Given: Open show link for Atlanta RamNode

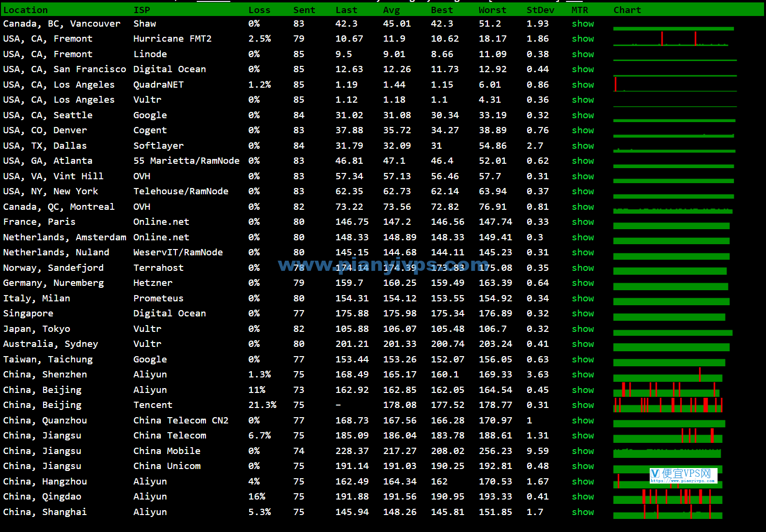Looking at the screenshot, I should tap(583, 161).
